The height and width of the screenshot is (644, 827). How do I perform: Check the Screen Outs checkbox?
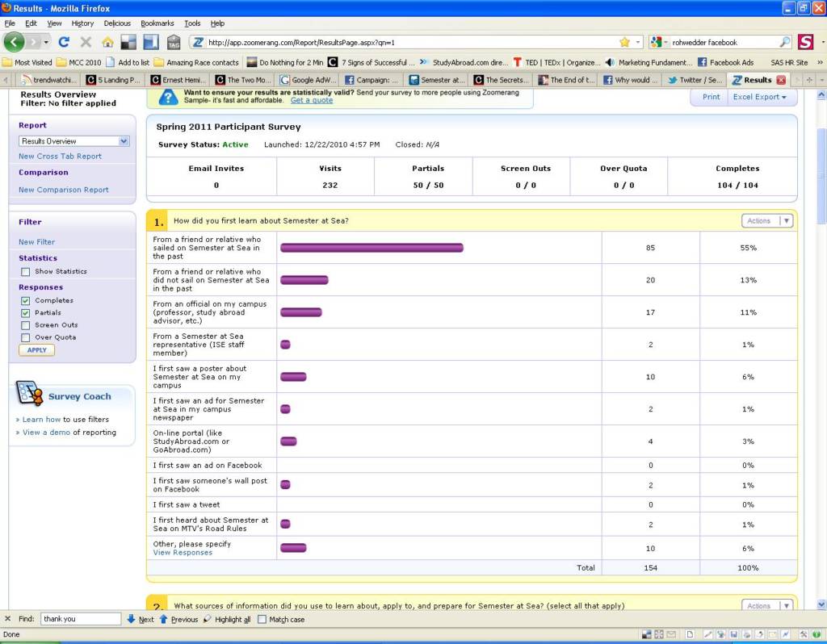click(26, 325)
